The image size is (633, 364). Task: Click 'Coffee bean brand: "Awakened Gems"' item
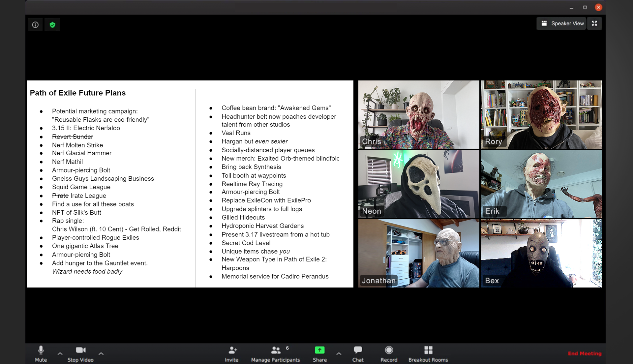click(276, 108)
